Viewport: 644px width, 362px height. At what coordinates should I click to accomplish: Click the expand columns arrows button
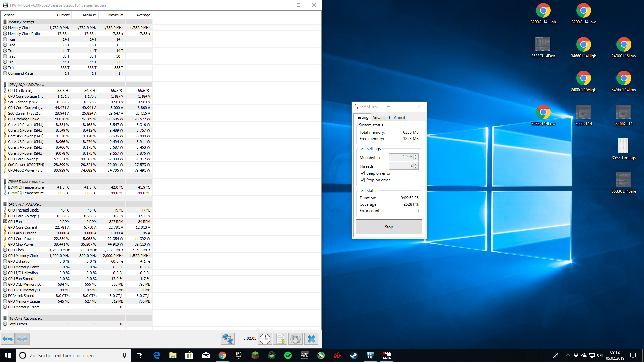click(x=8, y=339)
